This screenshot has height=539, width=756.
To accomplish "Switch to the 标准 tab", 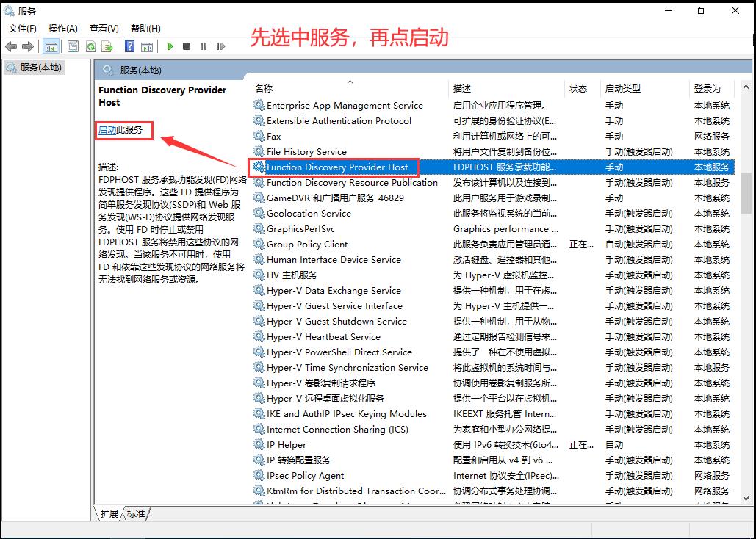I will [x=135, y=514].
